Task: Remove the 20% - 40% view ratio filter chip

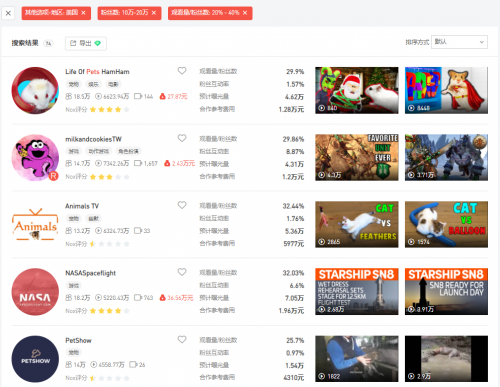Action: [245, 13]
